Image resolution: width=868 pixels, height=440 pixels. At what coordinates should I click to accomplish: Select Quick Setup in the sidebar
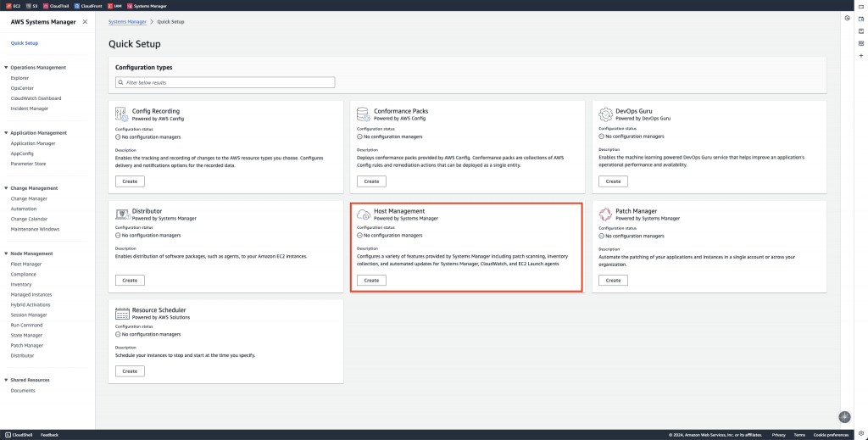tap(25, 43)
